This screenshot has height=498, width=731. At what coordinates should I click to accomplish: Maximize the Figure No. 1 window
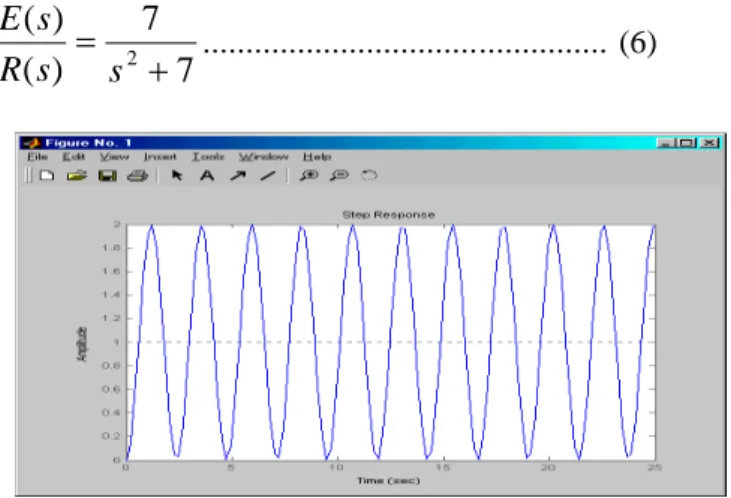tap(686, 143)
